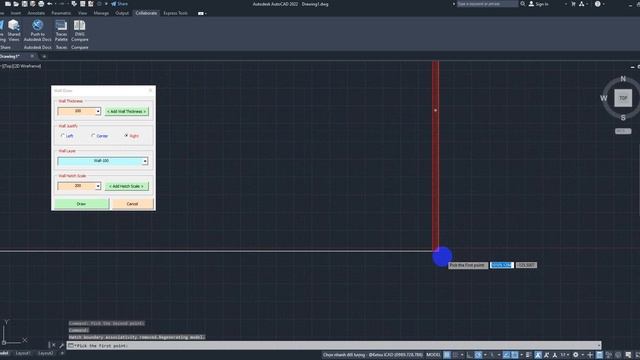Viewport: 640px width, 360px height.
Task: Click the W compass direction on ViewCube
Action: (x=604, y=98)
